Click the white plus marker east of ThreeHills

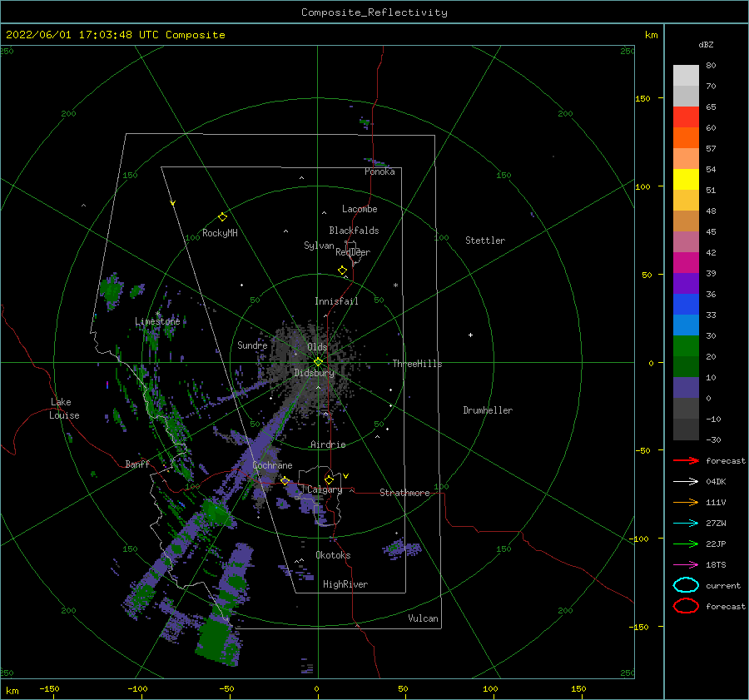point(470,335)
